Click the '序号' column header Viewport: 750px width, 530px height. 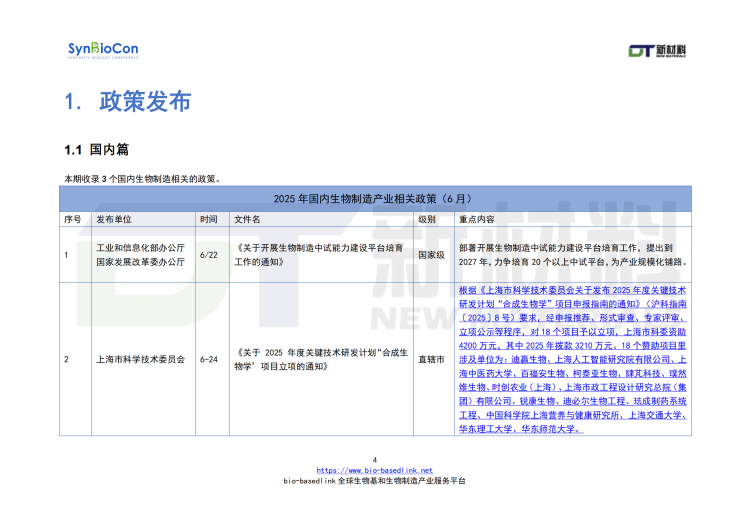tap(72, 218)
